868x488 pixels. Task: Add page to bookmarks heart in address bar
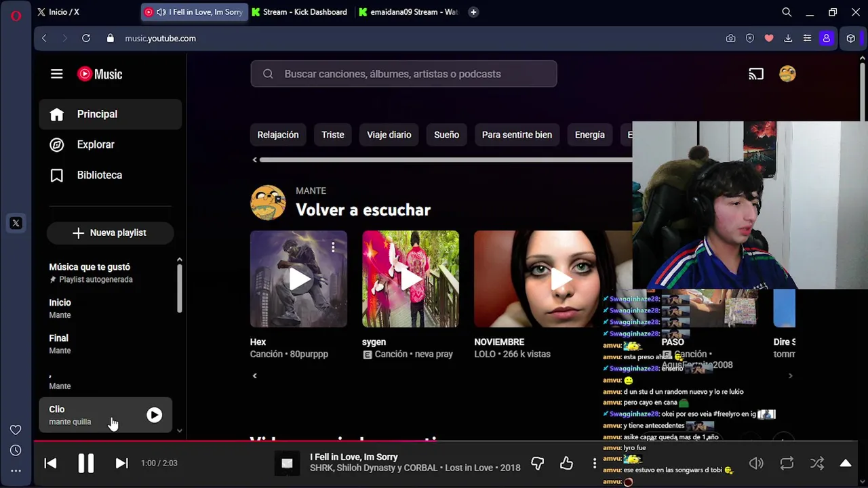tap(769, 39)
